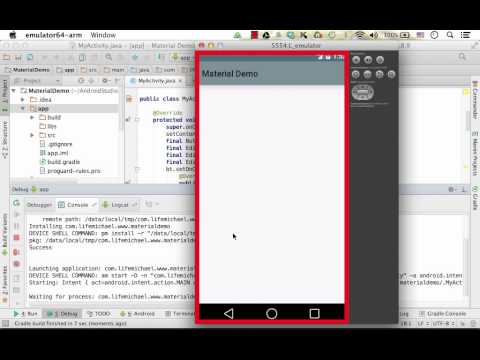The height and width of the screenshot is (360, 480).
Task: Switch to the Debugger tab
Action: (39, 205)
